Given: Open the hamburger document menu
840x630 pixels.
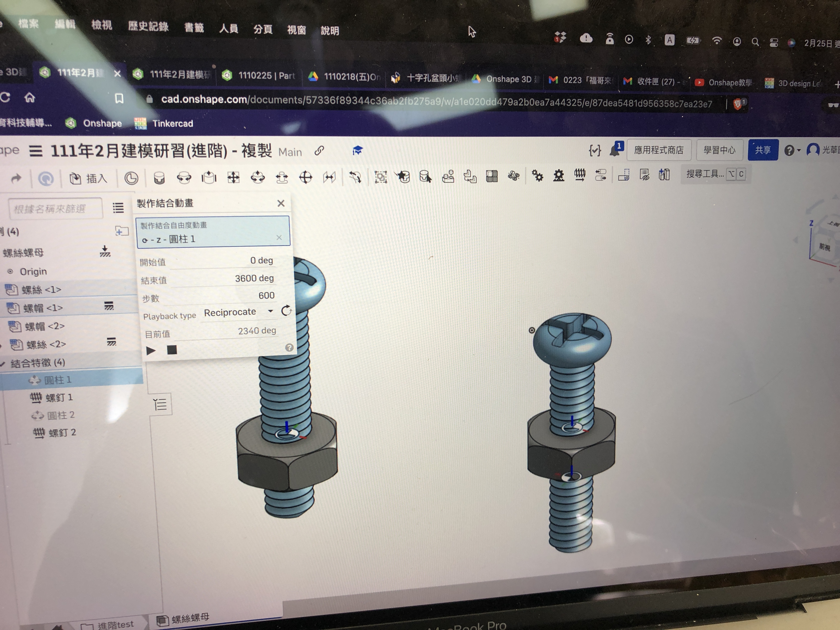Looking at the screenshot, I should (36, 151).
